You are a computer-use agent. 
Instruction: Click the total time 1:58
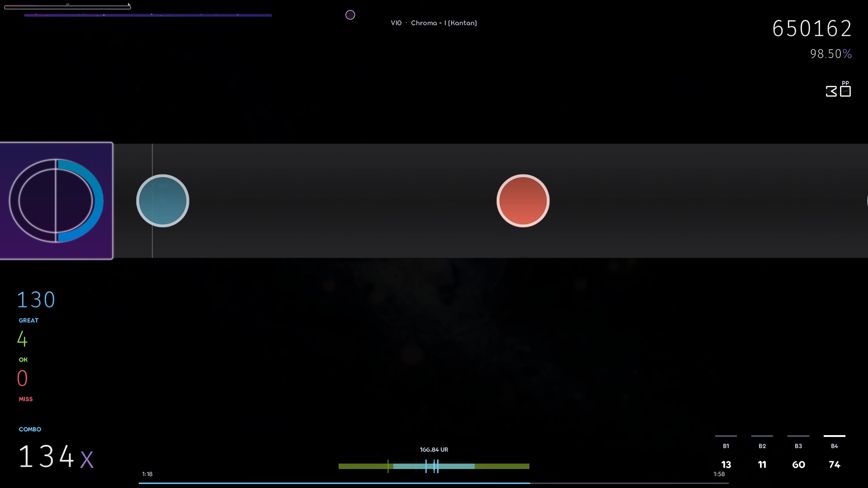[x=719, y=474]
